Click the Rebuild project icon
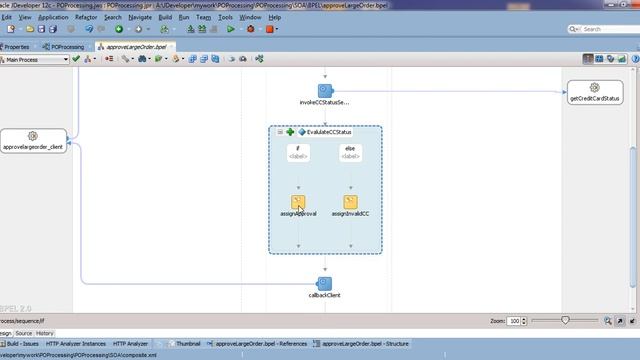Screen dimensions: 640x360 (202, 29)
